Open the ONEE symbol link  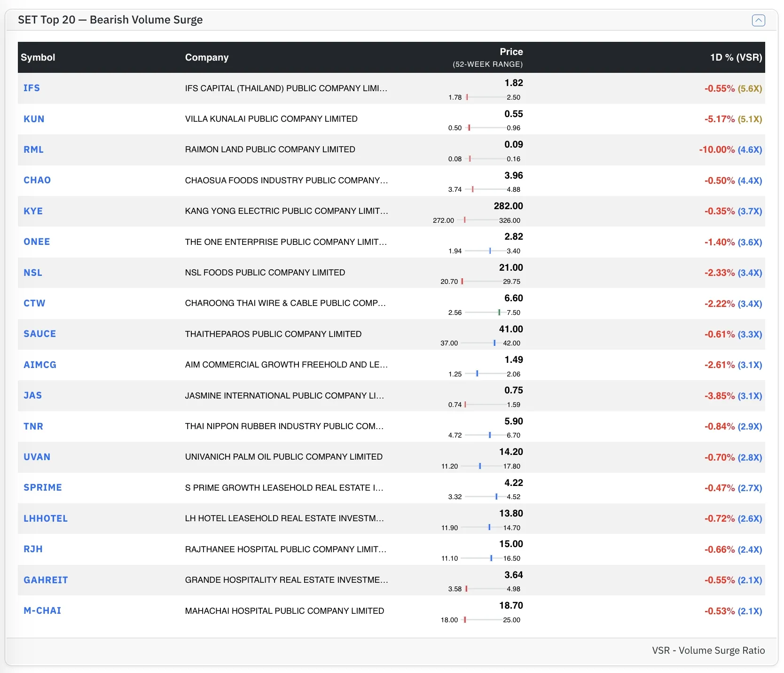tap(37, 242)
